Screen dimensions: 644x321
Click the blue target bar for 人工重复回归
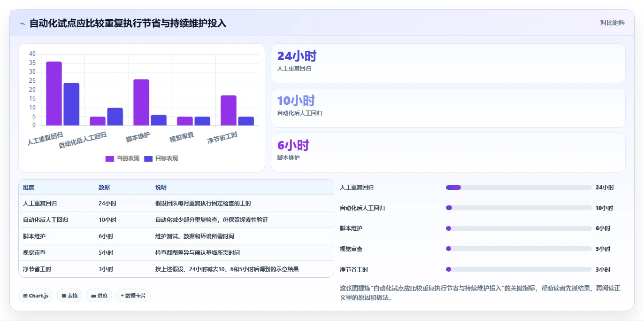(x=71, y=104)
